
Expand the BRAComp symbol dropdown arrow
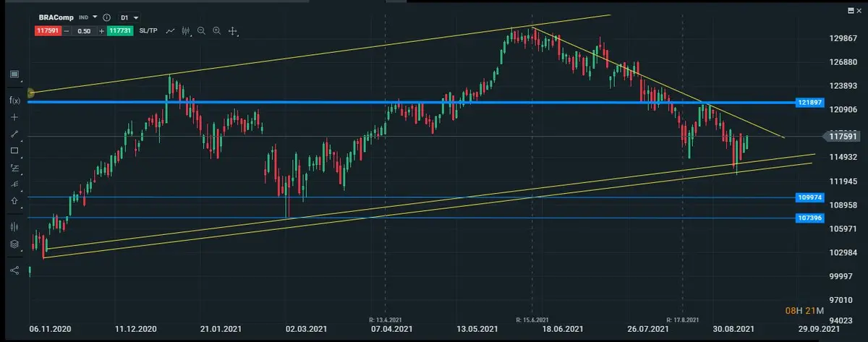(x=95, y=17)
